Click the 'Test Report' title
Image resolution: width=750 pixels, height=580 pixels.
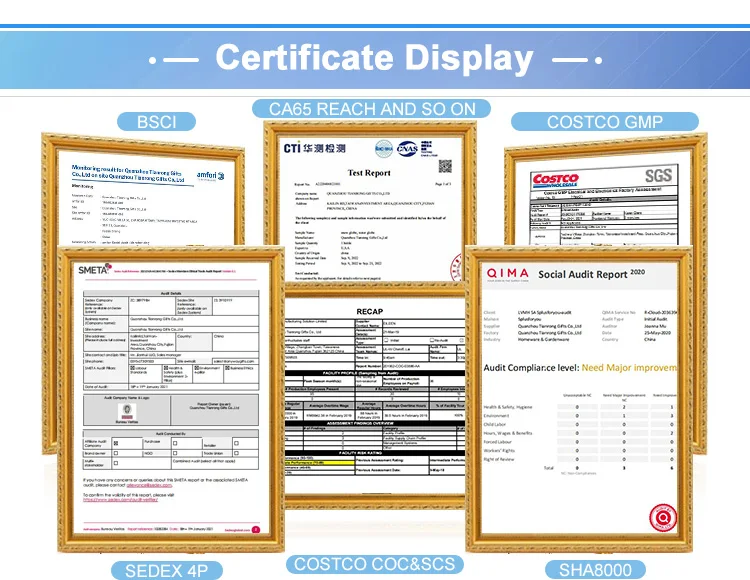pos(369,173)
